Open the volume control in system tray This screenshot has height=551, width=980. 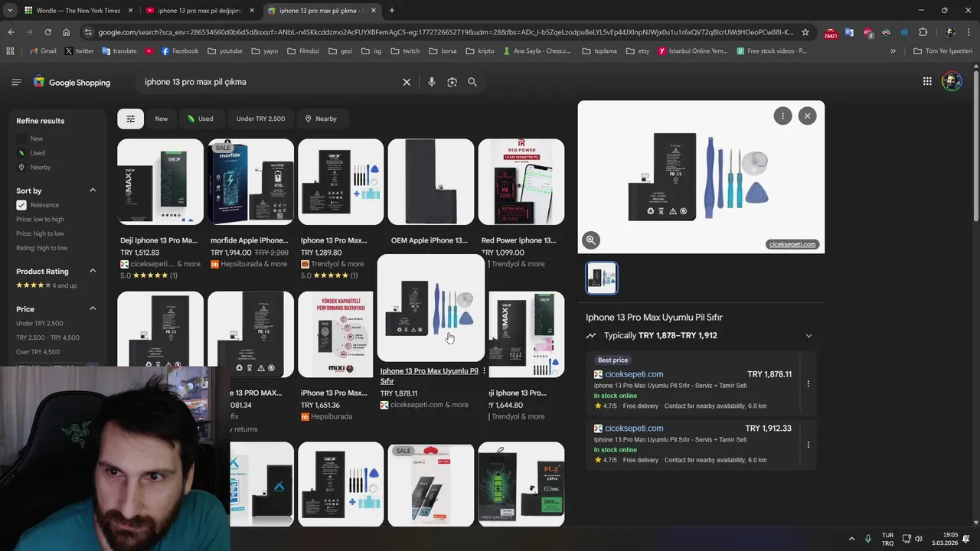point(919,539)
